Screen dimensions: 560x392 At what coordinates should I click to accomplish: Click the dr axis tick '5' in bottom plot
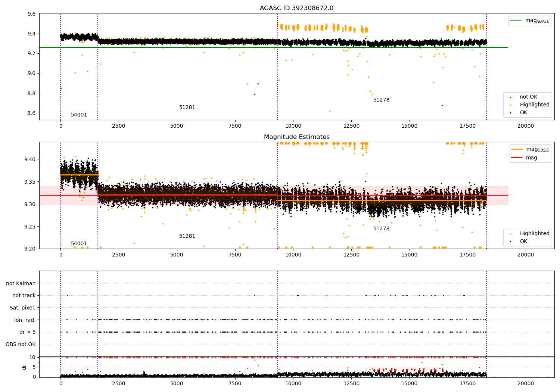point(34,367)
